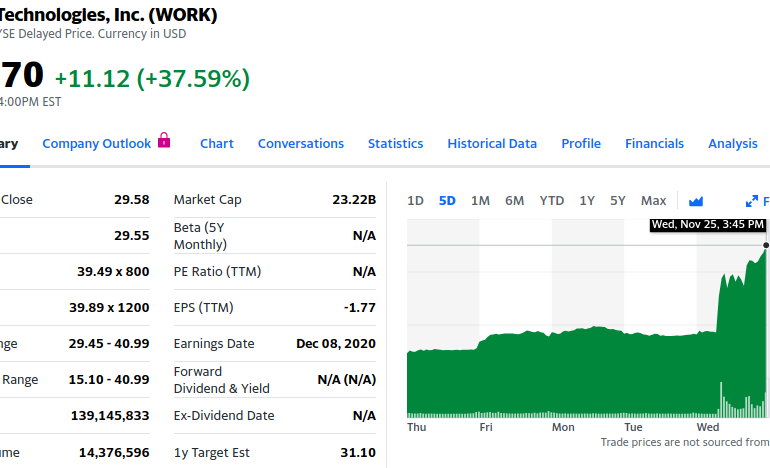770x468 pixels.
Task: Show the Max chart range
Action: [x=653, y=200]
